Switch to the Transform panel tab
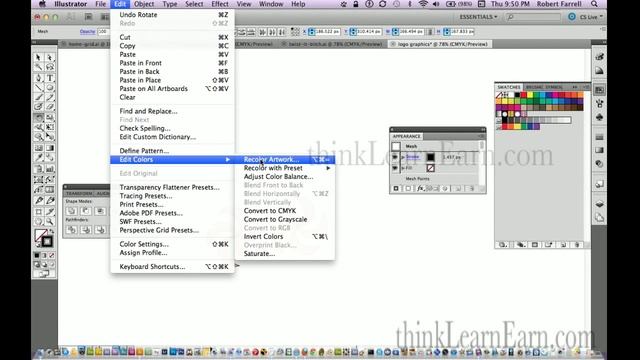This screenshot has height=360, width=640. click(79, 193)
